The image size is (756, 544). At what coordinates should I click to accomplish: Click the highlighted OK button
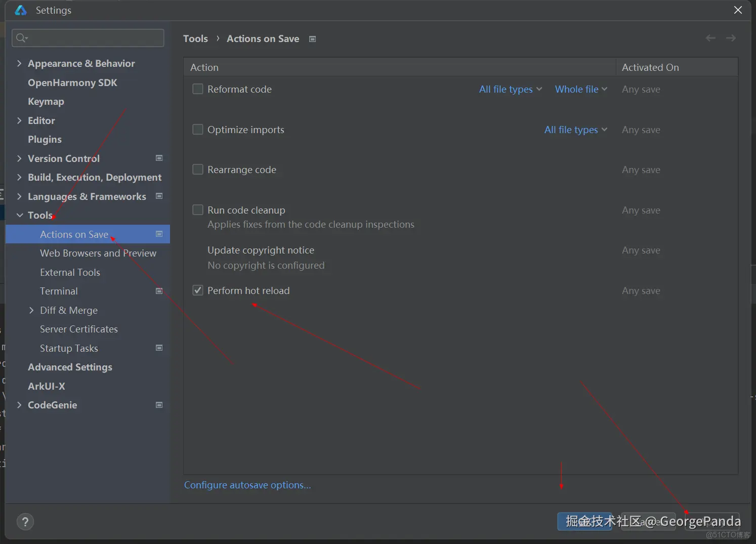pyautogui.click(x=584, y=521)
